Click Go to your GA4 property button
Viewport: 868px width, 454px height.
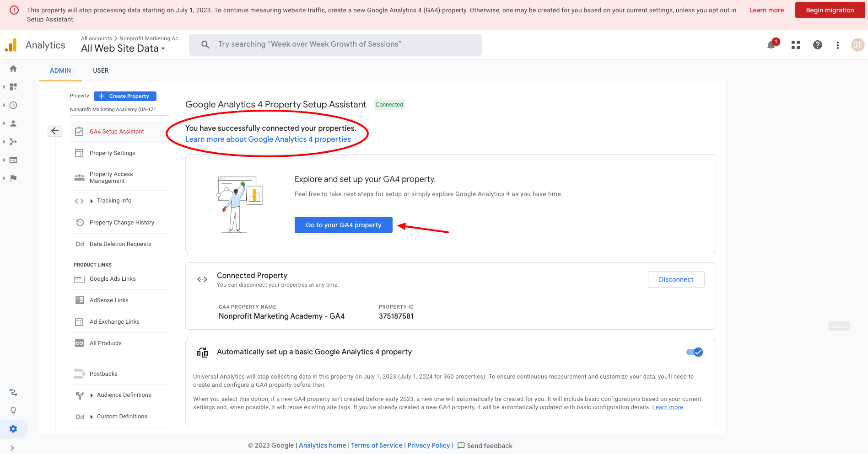[344, 225]
